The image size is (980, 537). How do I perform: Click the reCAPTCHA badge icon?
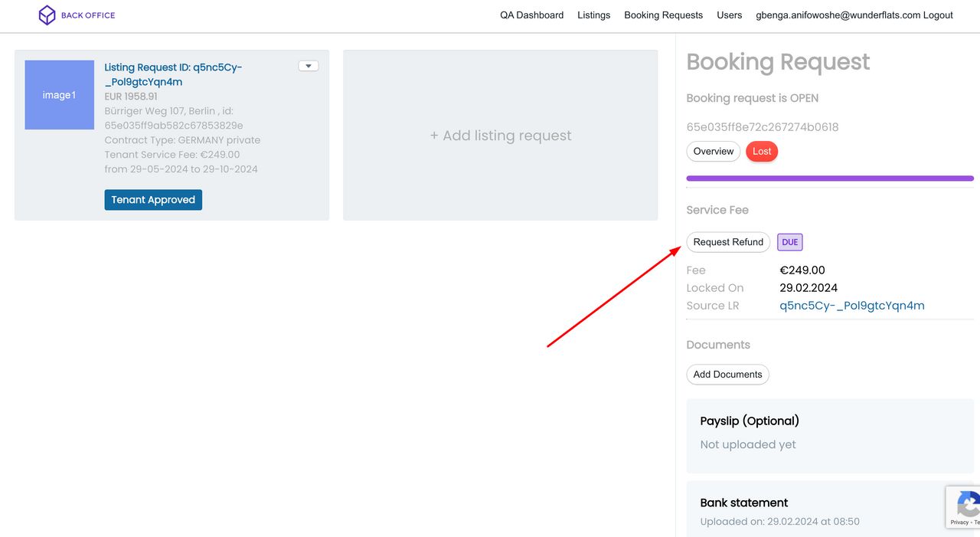point(967,505)
